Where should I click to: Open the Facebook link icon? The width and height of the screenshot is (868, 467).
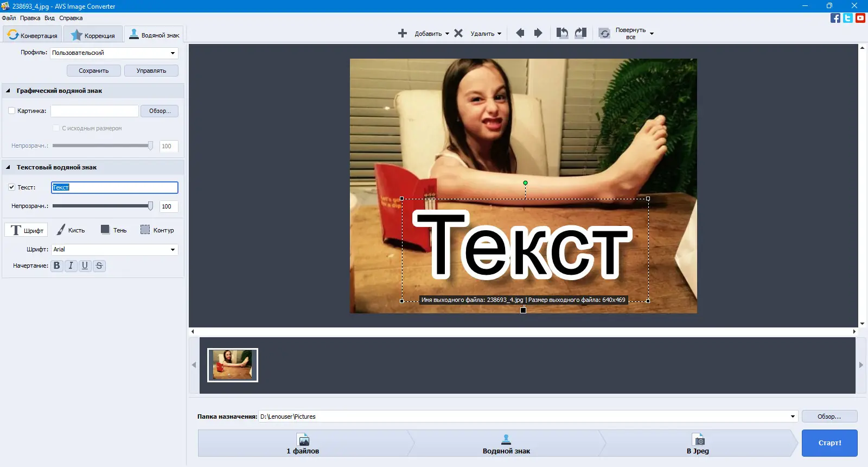click(835, 18)
